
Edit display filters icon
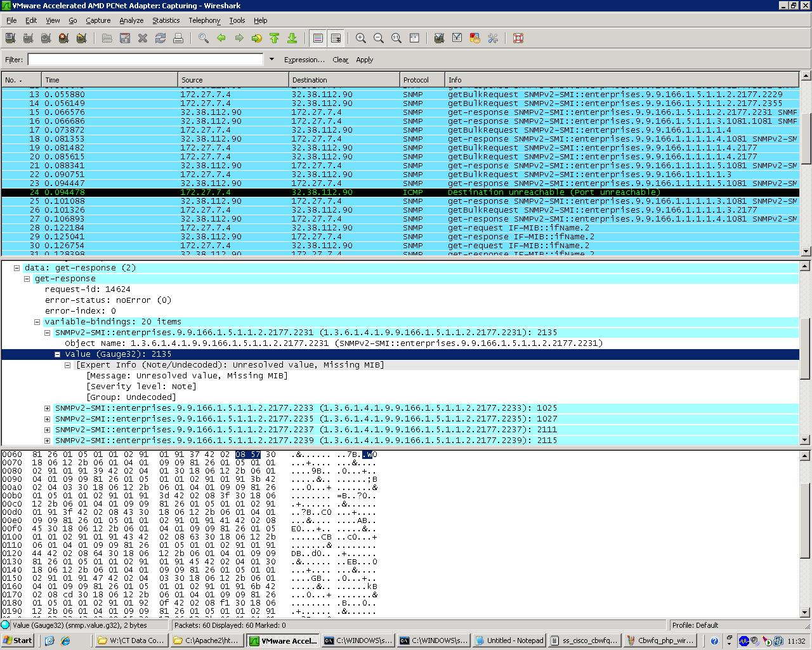(457, 38)
